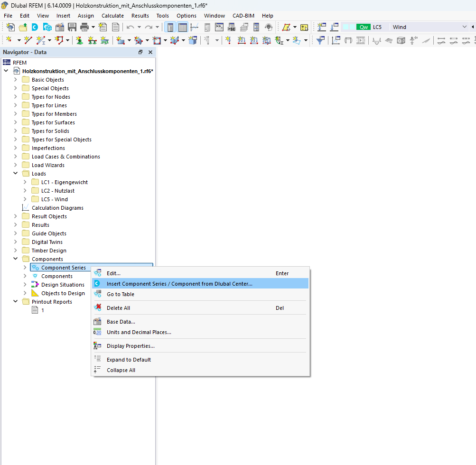Redo the last action
The height and width of the screenshot is (465, 476).
click(x=149, y=28)
